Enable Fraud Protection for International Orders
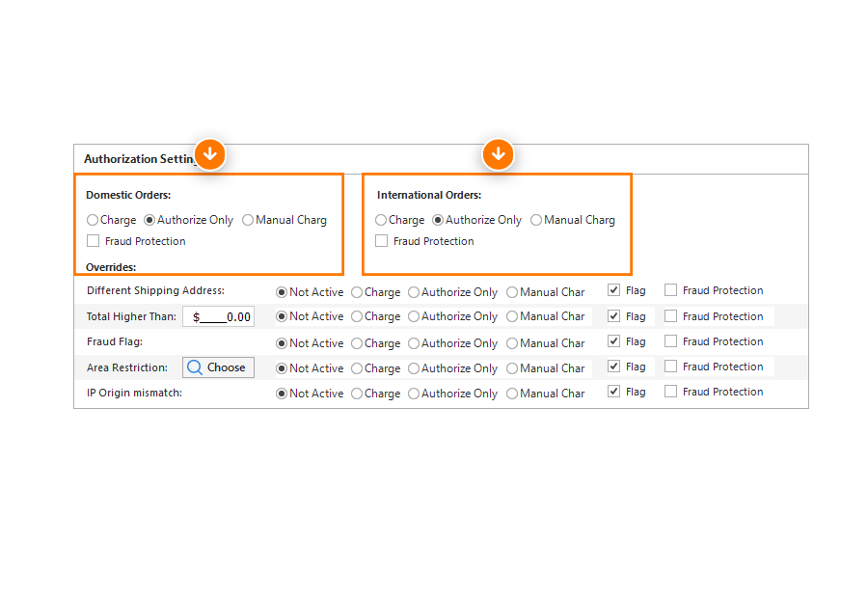The height and width of the screenshot is (598, 868). pos(381,241)
